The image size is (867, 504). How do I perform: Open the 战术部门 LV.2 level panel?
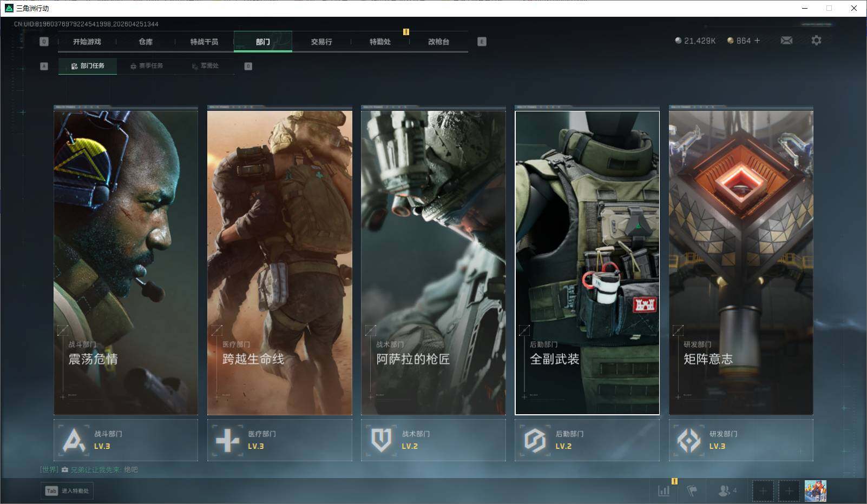pyautogui.click(x=433, y=440)
